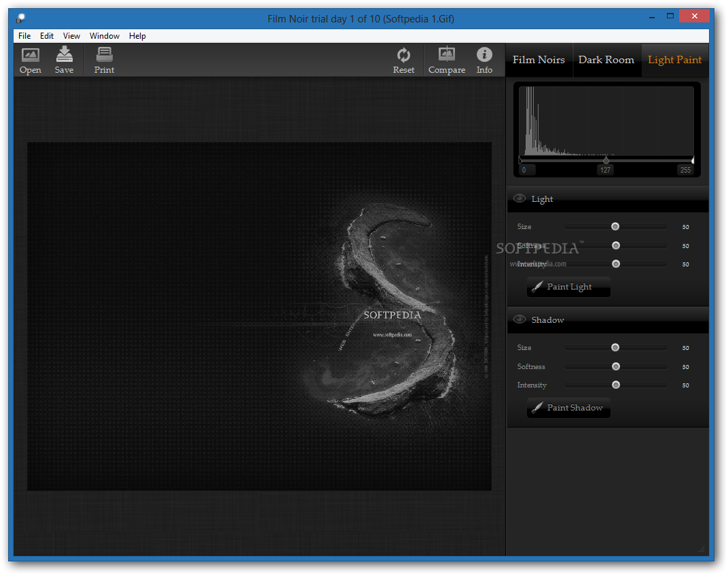Image resolution: width=728 pixels, height=575 pixels.
Task: Click the Shadow section header label
Action: click(548, 320)
